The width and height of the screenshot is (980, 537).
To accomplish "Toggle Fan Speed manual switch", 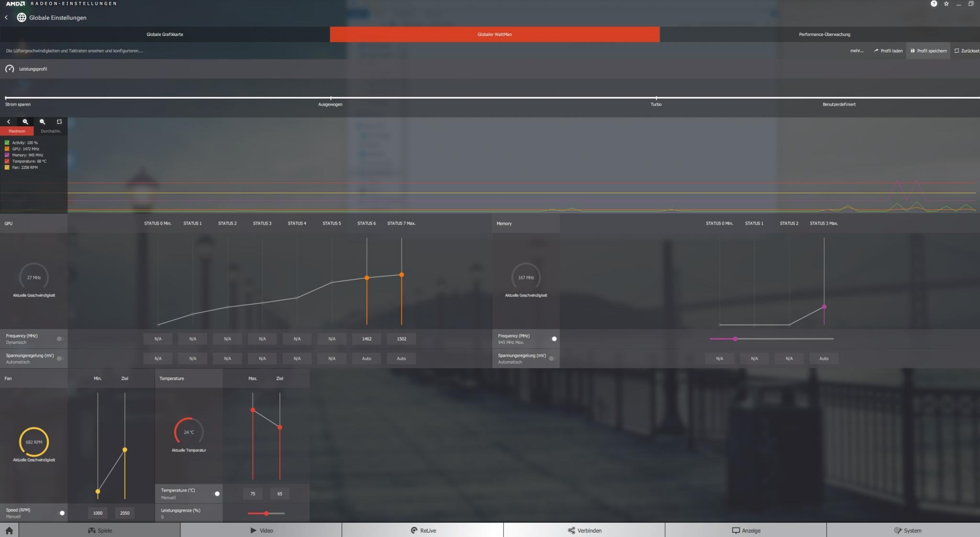I will pyautogui.click(x=61, y=513).
